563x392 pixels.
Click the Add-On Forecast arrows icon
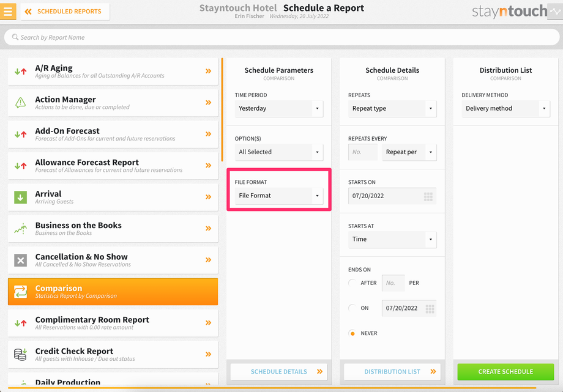20,135
